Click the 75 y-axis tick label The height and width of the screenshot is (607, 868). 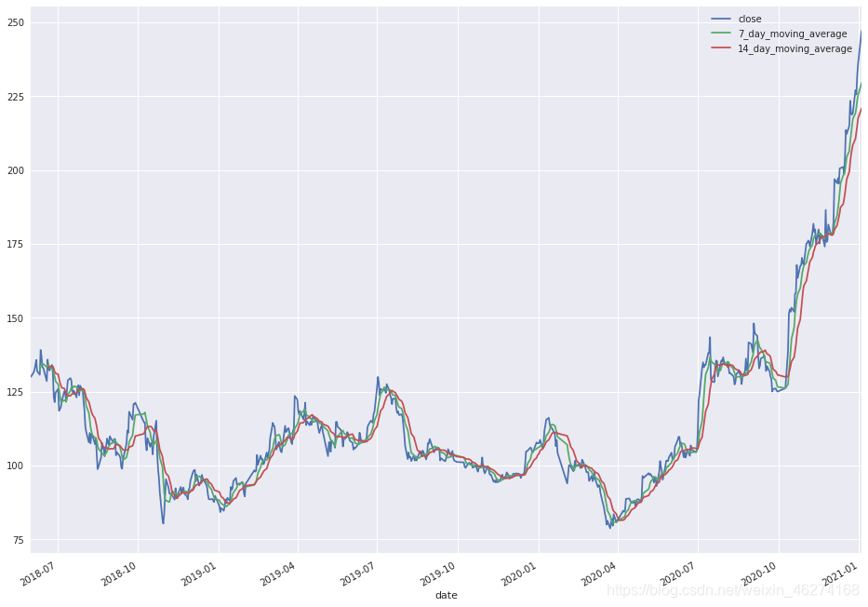(20, 540)
